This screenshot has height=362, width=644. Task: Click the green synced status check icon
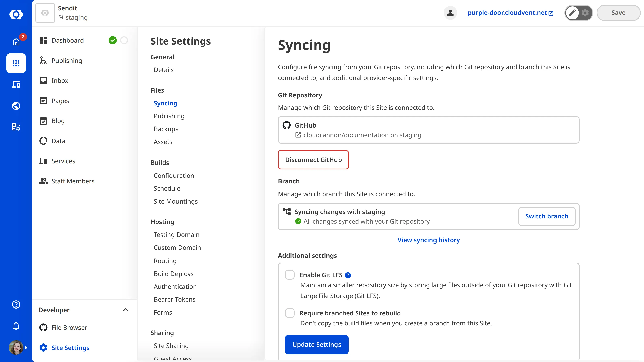(298, 221)
